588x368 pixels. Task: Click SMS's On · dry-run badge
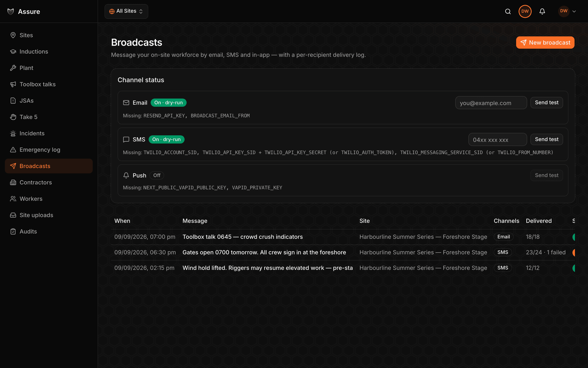point(166,139)
